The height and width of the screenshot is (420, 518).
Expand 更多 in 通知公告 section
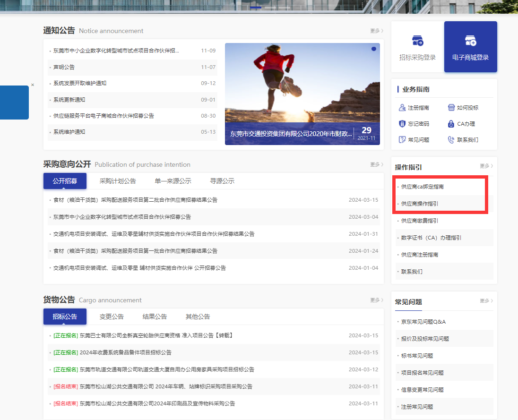(x=376, y=31)
